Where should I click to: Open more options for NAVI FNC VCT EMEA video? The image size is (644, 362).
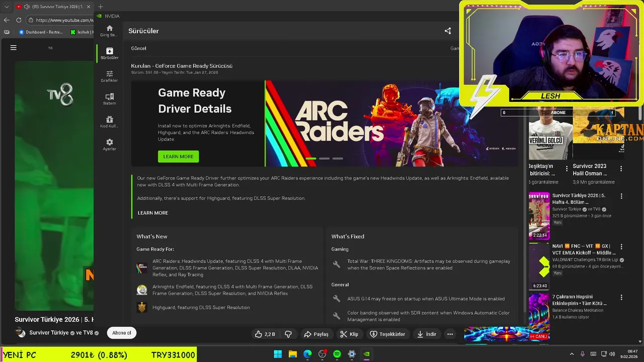621,247
